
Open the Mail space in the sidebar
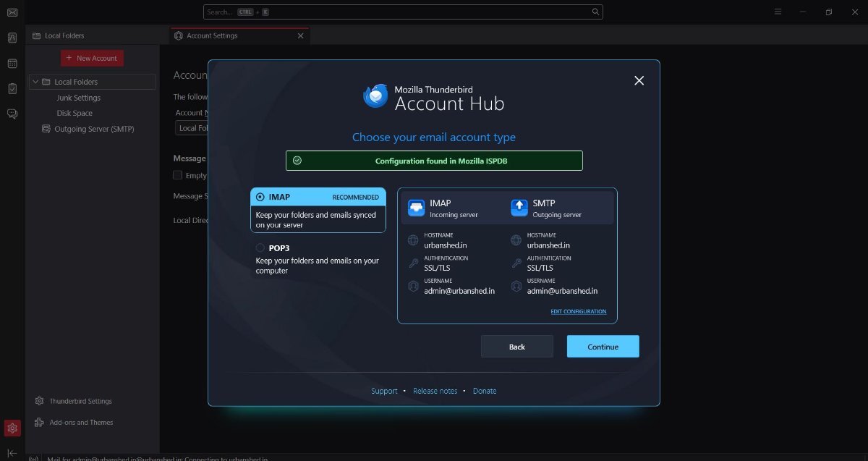12,12
